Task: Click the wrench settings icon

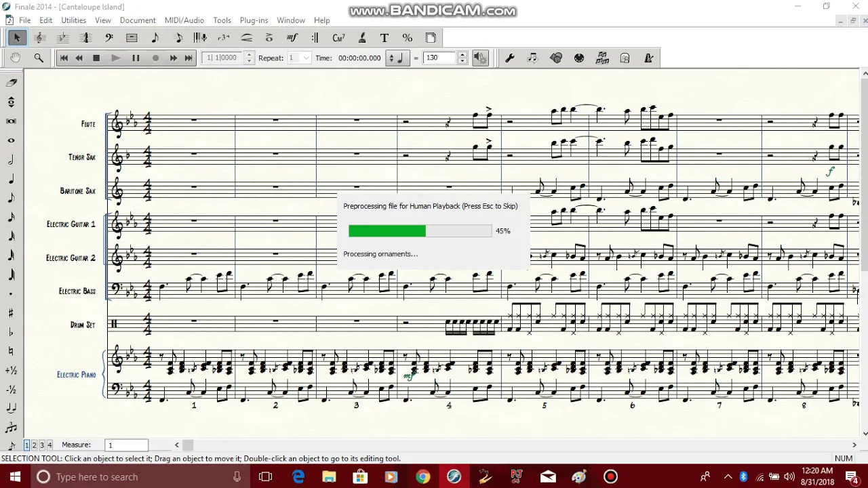Action: (510, 58)
